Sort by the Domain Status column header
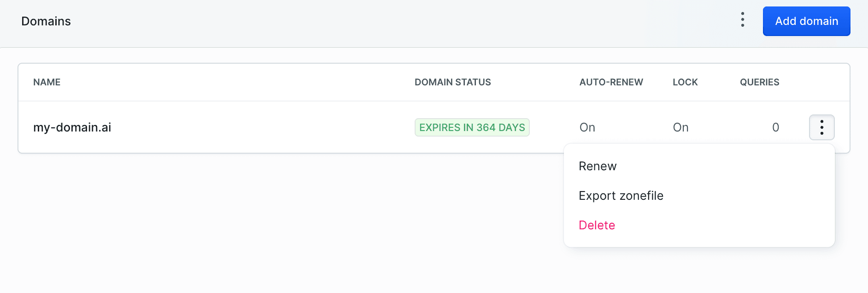Image resolution: width=868 pixels, height=293 pixels. tap(452, 82)
